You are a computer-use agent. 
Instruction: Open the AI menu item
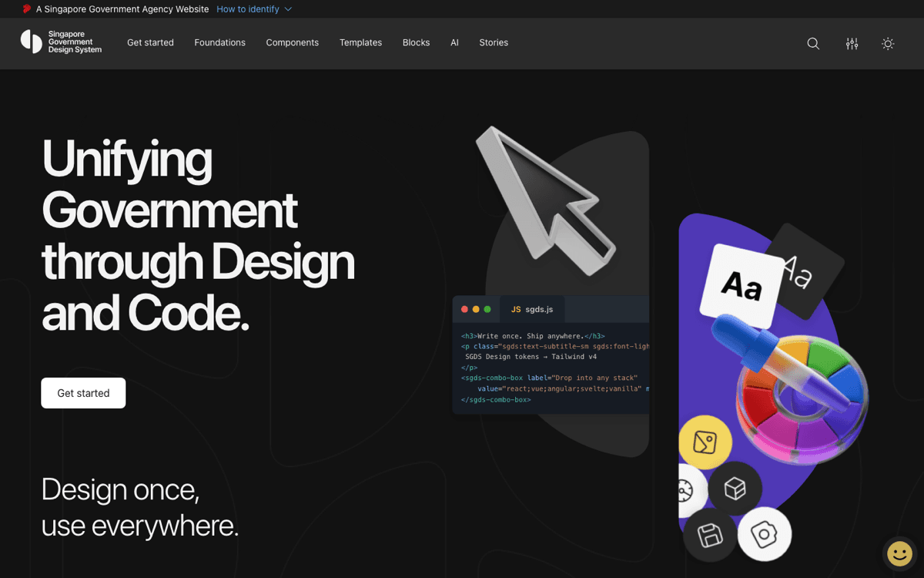click(x=454, y=42)
